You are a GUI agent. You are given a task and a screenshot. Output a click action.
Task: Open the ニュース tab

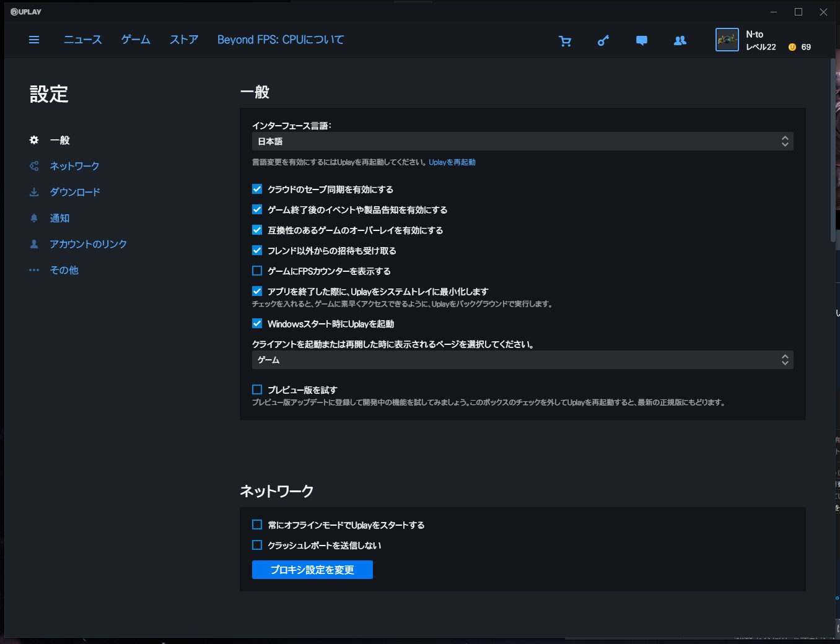83,40
